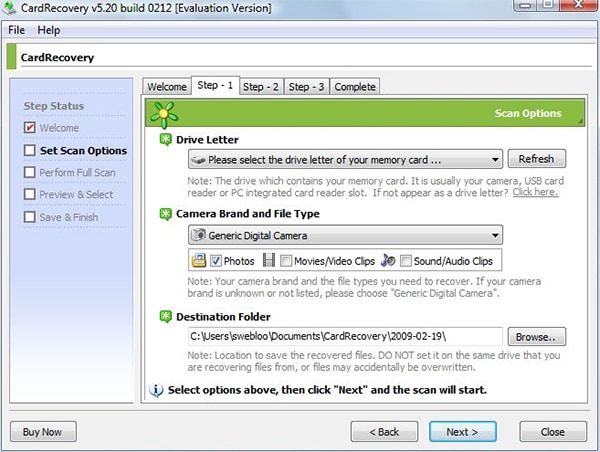
Task: Click the info icon near Select options text
Action: pos(156,390)
